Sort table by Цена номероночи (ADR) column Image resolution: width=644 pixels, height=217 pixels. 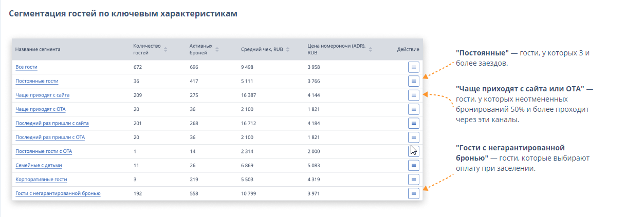coord(371,49)
